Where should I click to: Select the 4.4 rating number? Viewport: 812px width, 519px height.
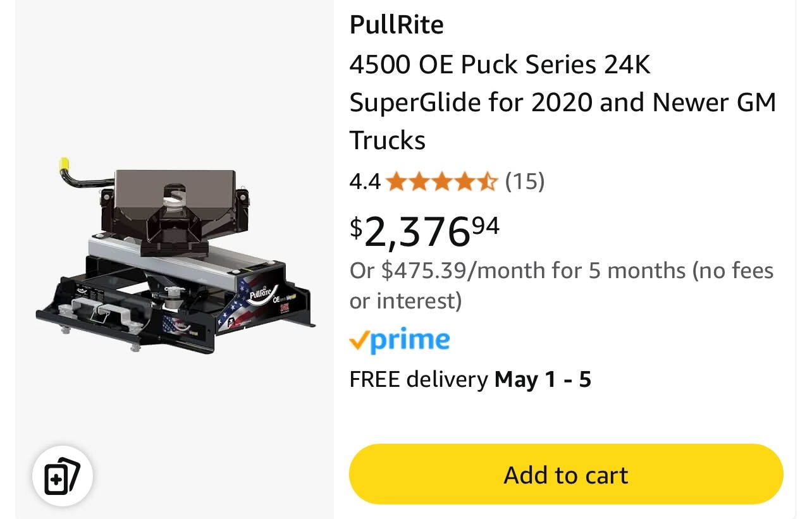pos(365,181)
